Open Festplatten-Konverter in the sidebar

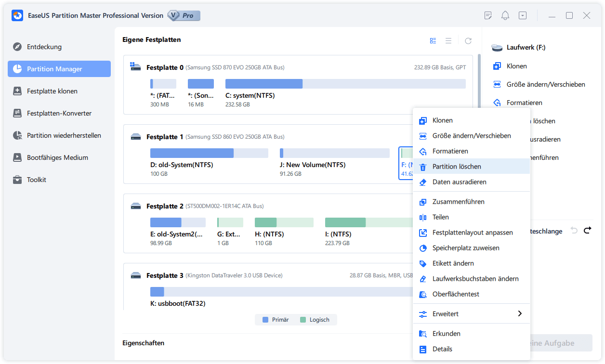click(x=59, y=113)
